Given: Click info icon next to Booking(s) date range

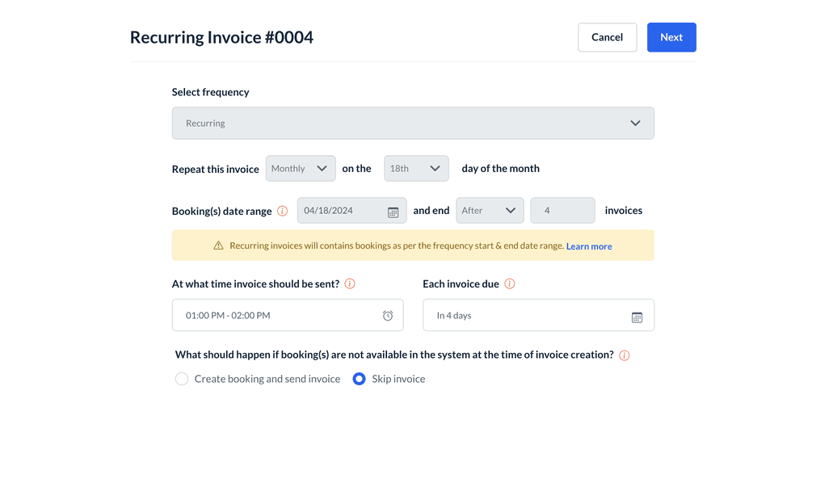Looking at the screenshot, I should click(282, 211).
